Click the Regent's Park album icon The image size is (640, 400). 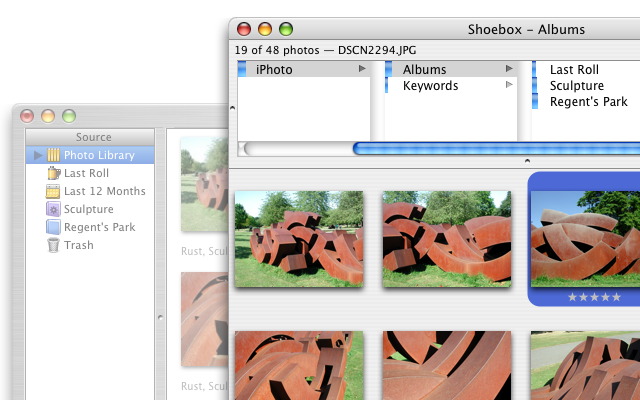[53, 227]
